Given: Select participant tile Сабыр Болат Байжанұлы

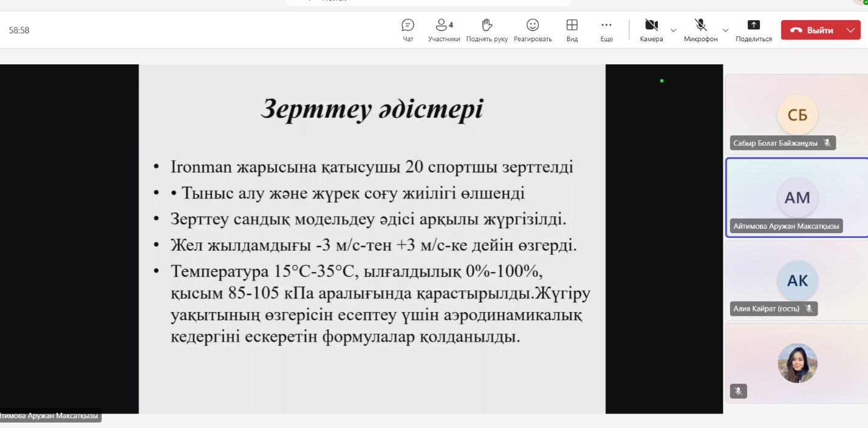Looking at the screenshot, I should 797,114.
